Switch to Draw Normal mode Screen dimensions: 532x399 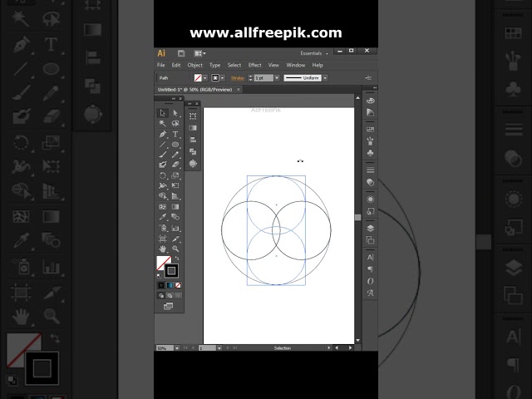[x=161, y=296]
